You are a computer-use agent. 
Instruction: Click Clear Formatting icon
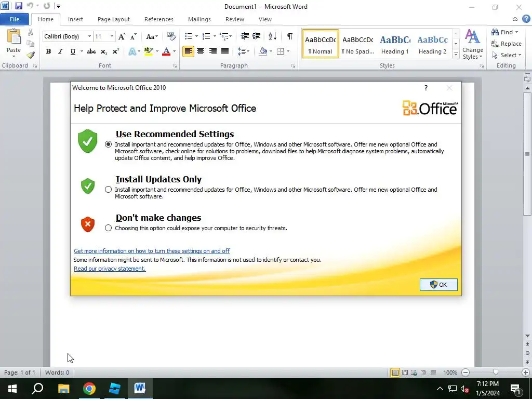[x=171, y=36]
